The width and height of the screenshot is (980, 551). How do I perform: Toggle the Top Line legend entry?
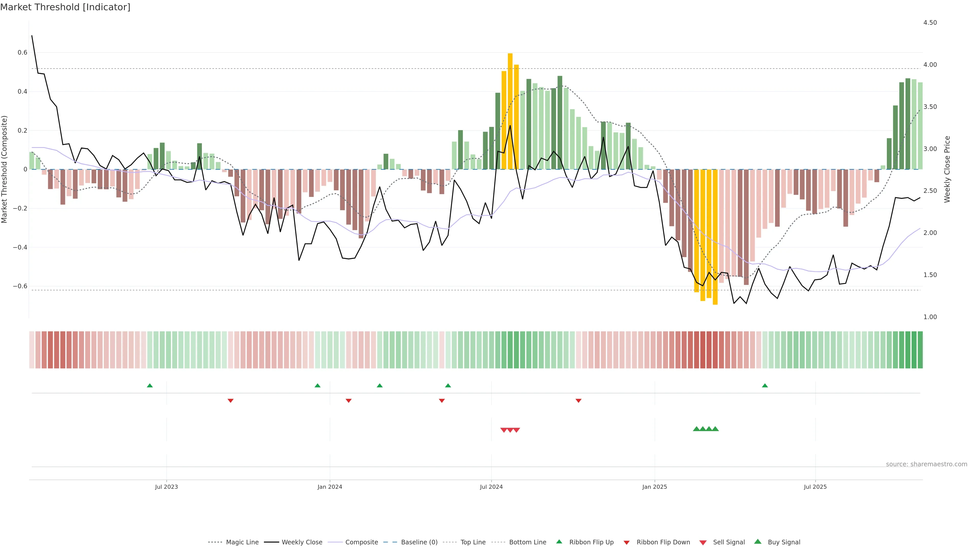click(x=473, y=542)
